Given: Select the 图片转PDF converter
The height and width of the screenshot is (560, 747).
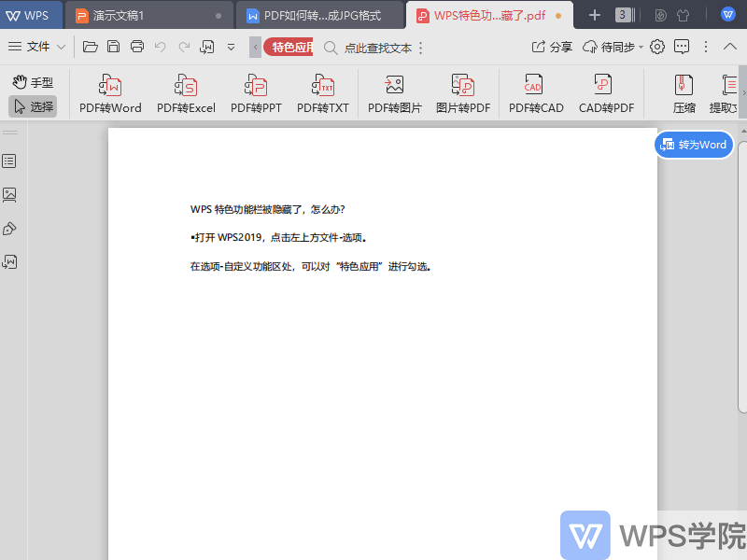Looking at the screenshot, I should click(463, 92).
